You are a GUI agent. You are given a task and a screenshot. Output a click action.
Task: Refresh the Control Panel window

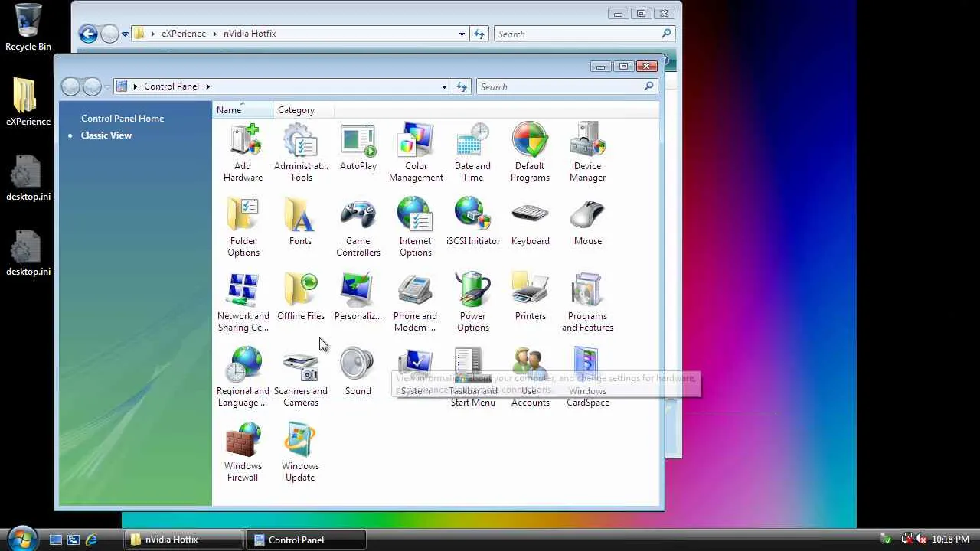462,86
